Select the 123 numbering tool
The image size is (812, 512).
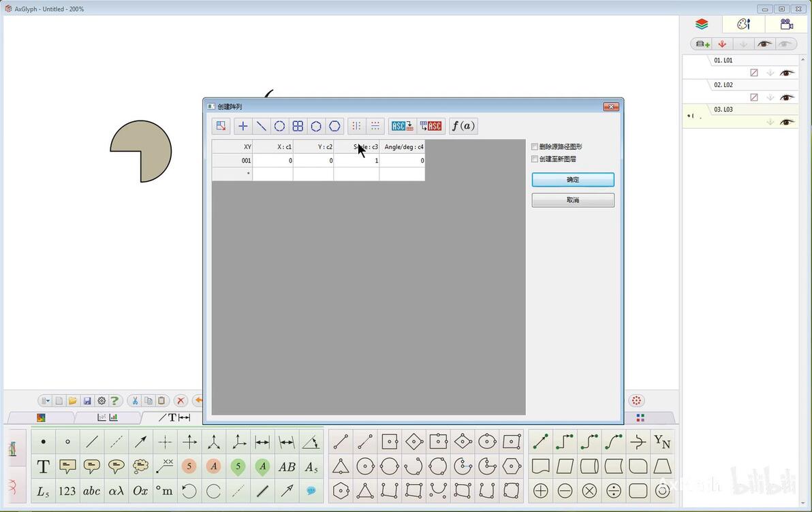pyautogui.click(x=67, y=491)
